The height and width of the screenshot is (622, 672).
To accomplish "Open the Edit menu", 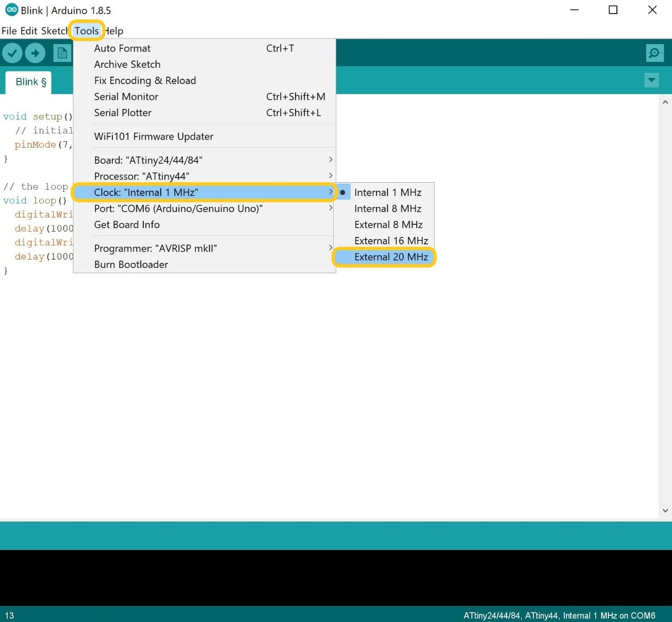I will [29, 31].
